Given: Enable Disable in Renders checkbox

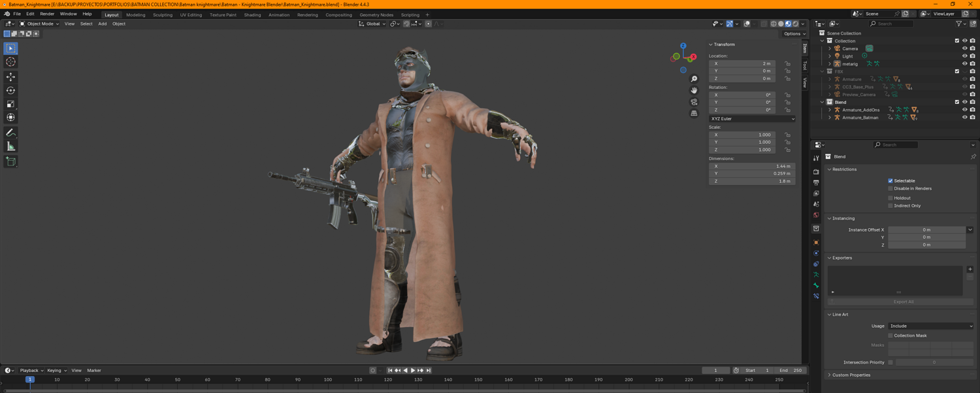Looking at the screenshot, I should tap(890, 189).
